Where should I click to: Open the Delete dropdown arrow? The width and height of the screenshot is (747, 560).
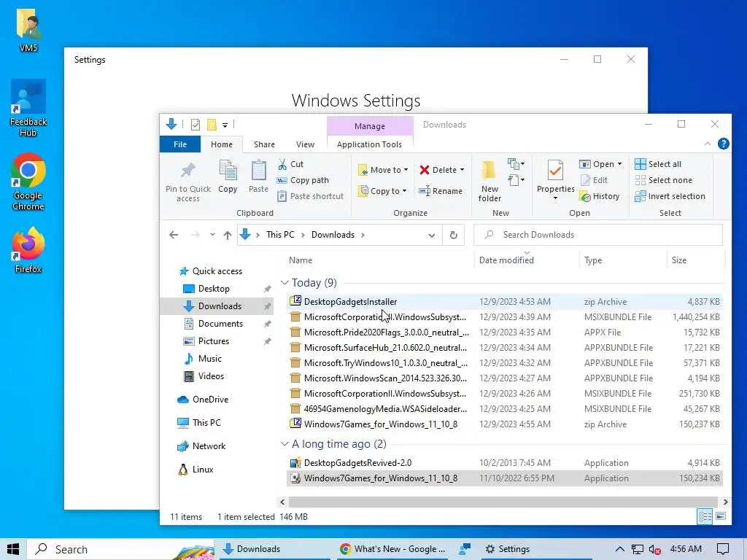pos(462,170)
